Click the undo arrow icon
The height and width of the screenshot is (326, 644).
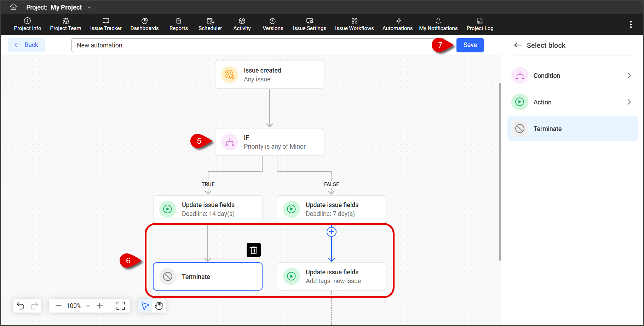point(21,306)
